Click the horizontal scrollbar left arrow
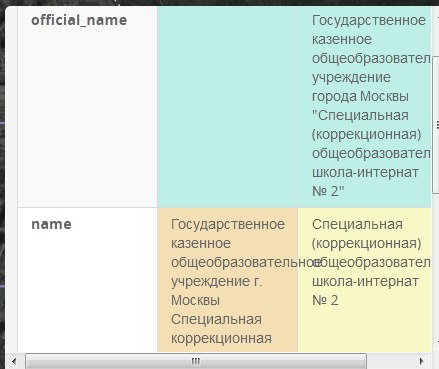 tap(14, 361)
